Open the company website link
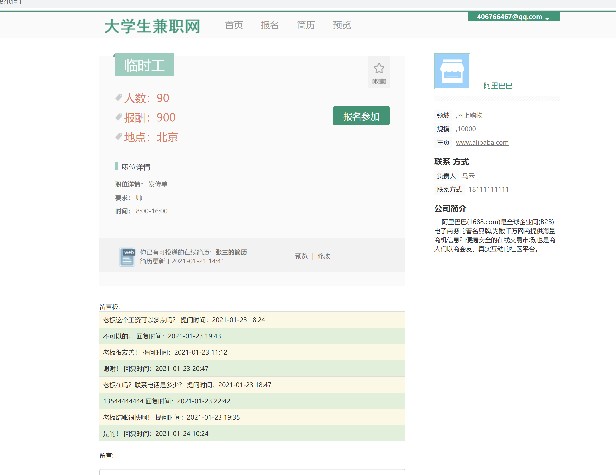This screenshot has height=475, width=616. click(x=482, y=143)
